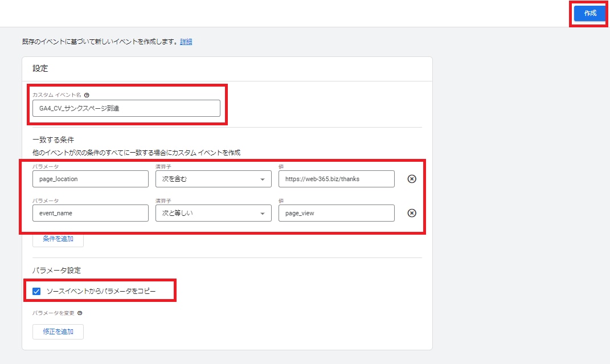Click the 他のイベントが次の条件 description text
Image resolution: width=610 pixels, height=364 pixels.
136,153
